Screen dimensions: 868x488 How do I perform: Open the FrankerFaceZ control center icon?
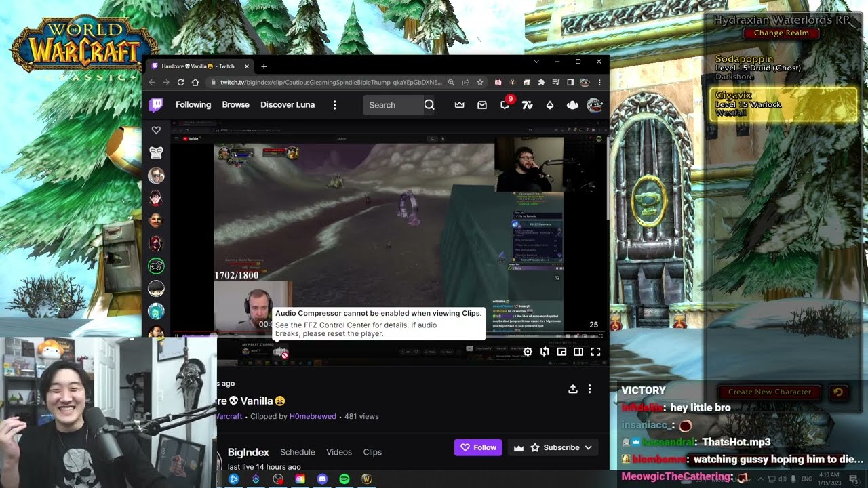click(x=572, y=105)
